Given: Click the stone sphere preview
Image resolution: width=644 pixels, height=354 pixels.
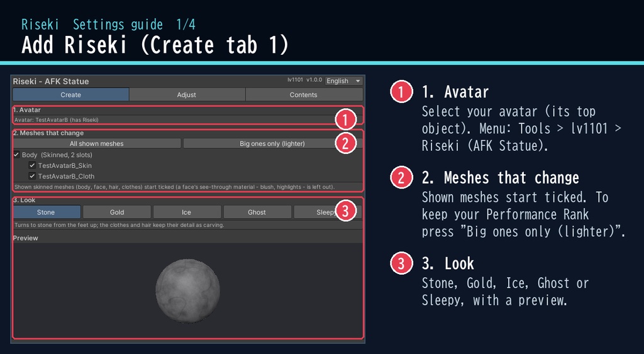Looking at the screenshot, I should click(187, 290).
